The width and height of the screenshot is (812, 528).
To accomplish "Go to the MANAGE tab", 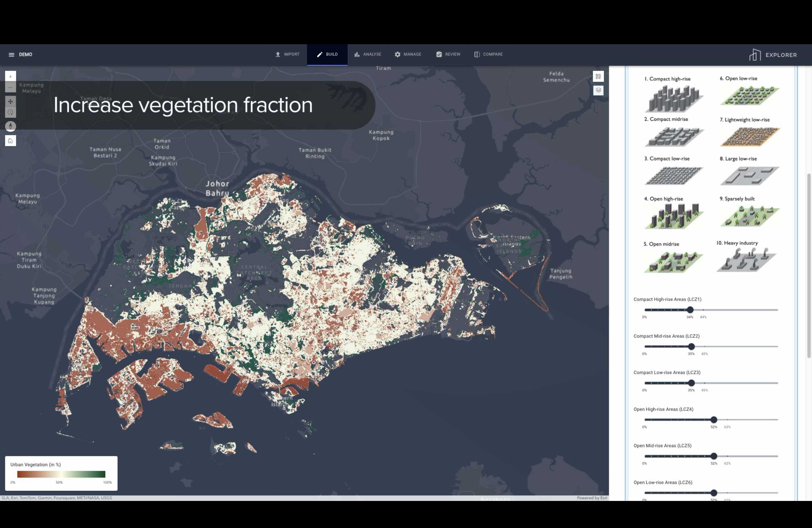I will [x=408, y=54].
